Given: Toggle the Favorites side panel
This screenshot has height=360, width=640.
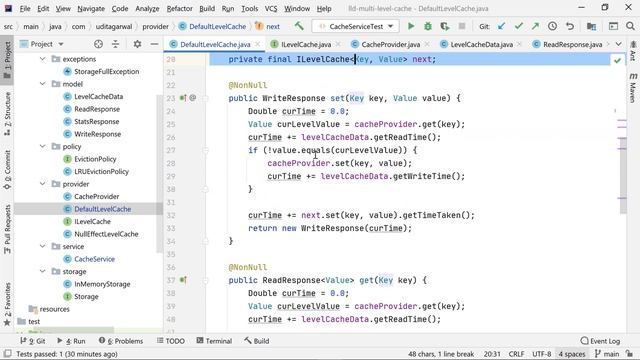Looking at the screenshot, I should 7,304.
